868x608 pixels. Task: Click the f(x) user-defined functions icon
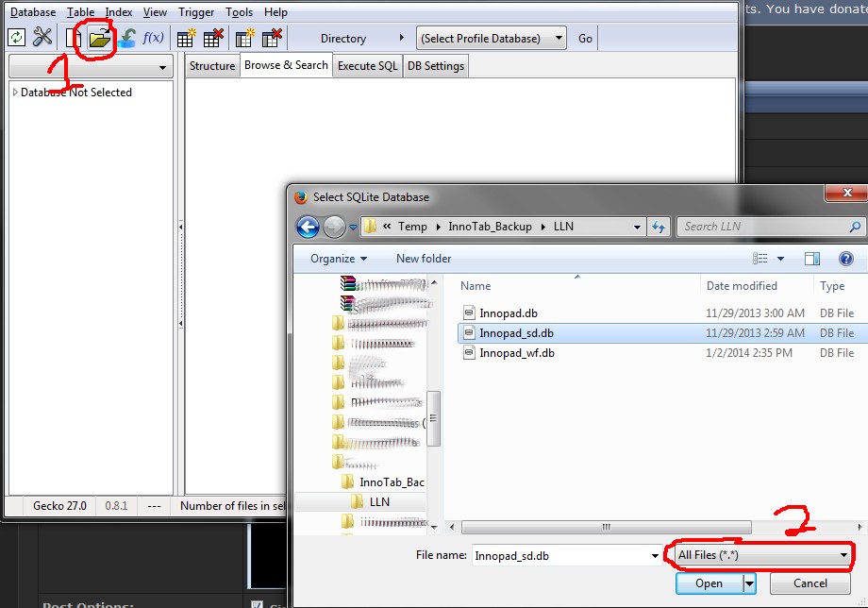(x=153, y=38)
